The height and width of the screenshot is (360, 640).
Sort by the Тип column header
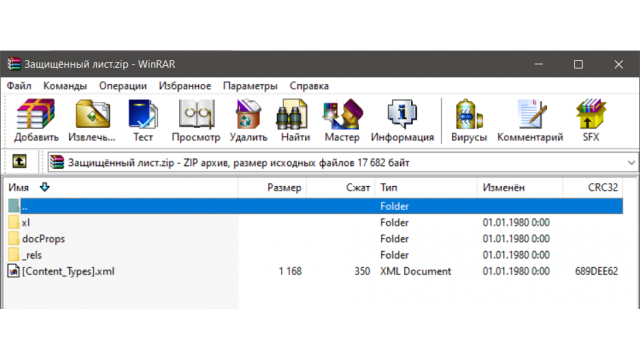coord(426,187)
